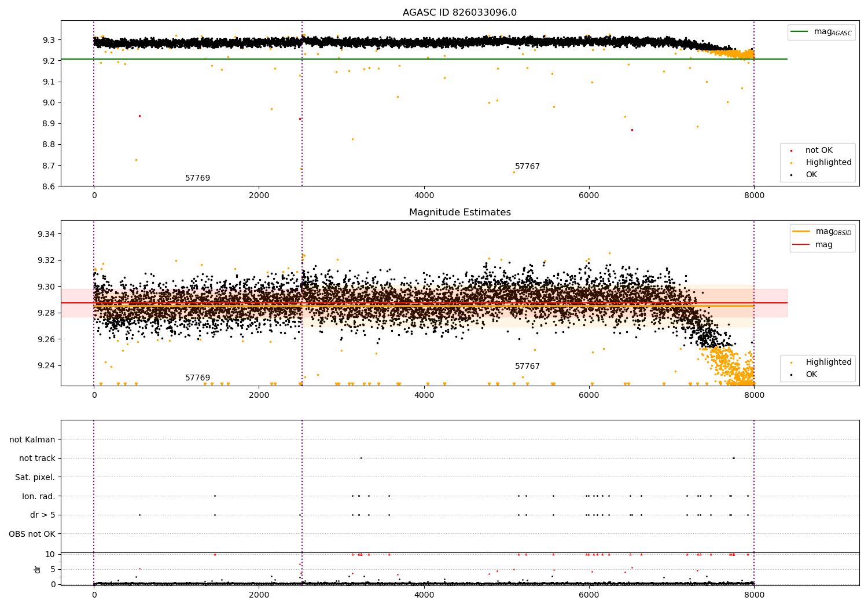Click the 'Sat. pixel.' row label

point(35,478)
